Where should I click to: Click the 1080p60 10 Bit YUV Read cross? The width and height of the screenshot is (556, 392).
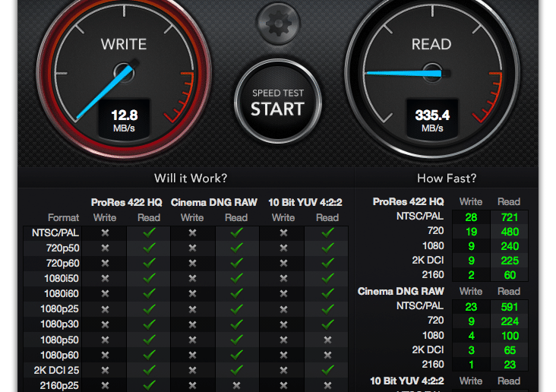click(327, 355)
